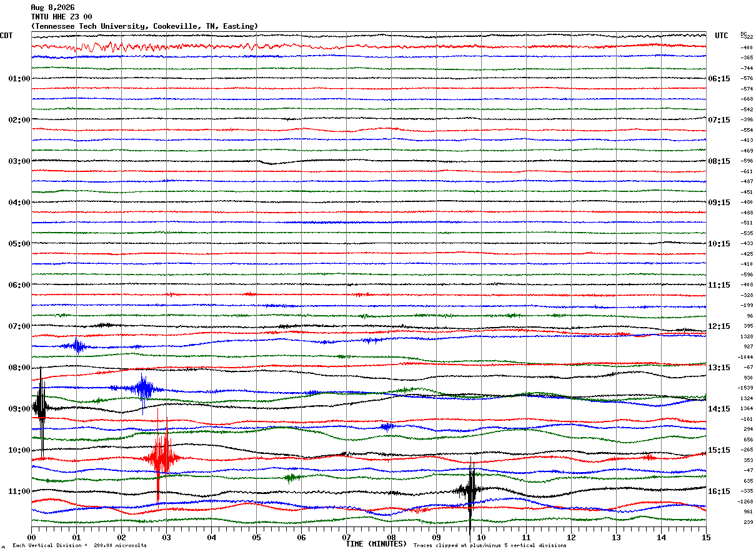Click the DC offset value -1539
Viewport: 756px width, 554px height.
pyautogui.click(x=745, y=388)
